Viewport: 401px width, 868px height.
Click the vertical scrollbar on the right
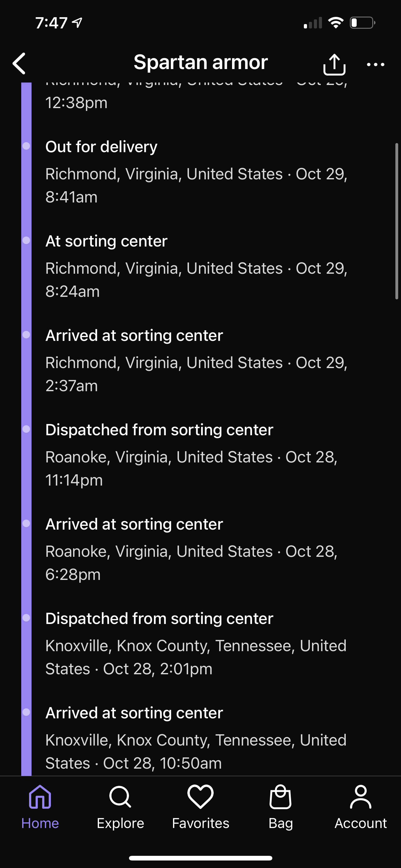(397, 221)
